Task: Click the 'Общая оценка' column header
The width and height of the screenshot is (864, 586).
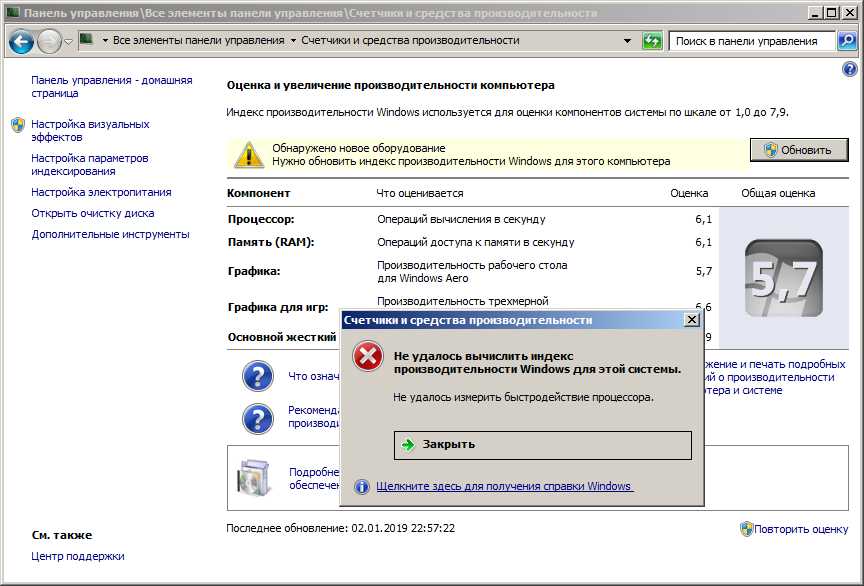Action: pyautogui.click(x=777, y=193)
